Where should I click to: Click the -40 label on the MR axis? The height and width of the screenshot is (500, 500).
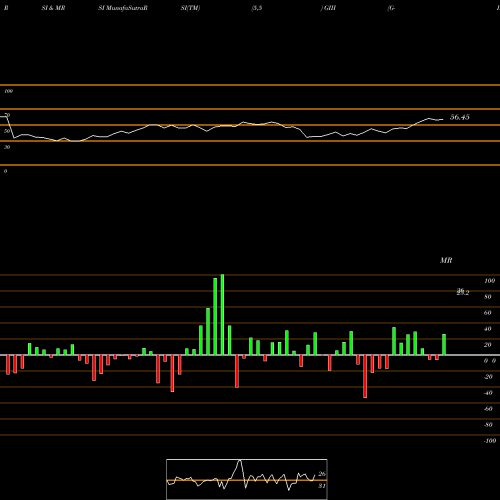[x=488, y=393]
